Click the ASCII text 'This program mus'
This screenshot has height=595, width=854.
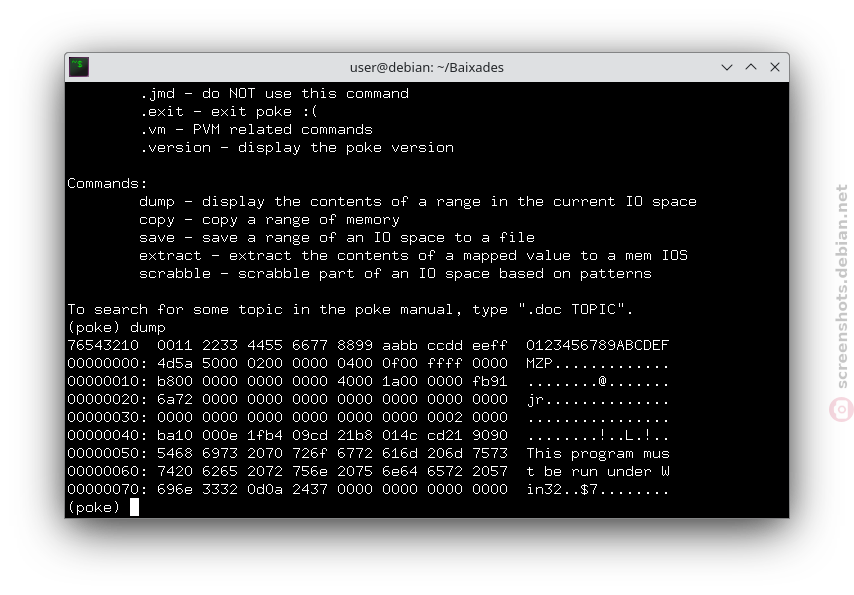pyautogui.click(x=597, y=453)
